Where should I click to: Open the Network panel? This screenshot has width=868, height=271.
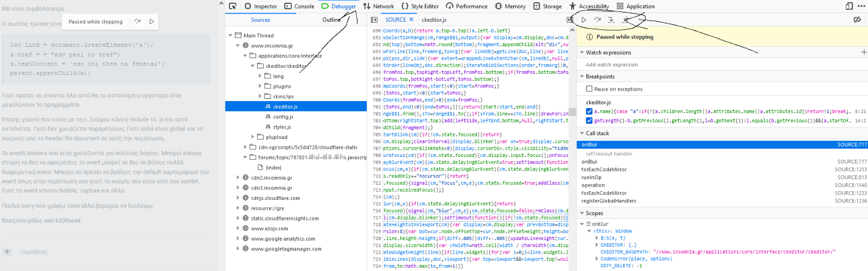pos(379,7)
